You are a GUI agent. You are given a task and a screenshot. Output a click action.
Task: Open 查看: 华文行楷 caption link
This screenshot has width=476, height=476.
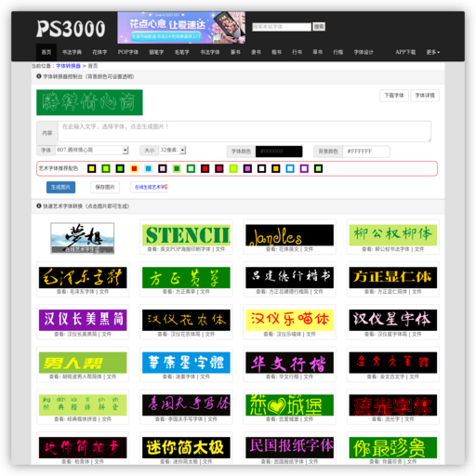pos(283,377)
